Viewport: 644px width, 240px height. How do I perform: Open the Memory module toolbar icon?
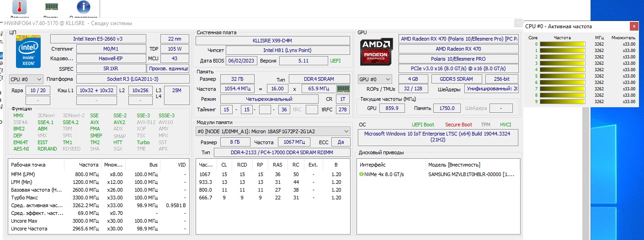pos(51,6)
